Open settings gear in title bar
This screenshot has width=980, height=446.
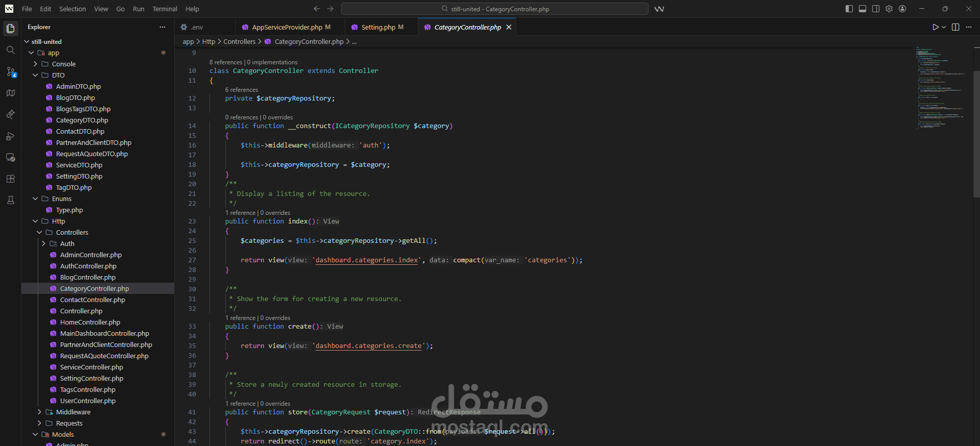click(x=889, y=9)
